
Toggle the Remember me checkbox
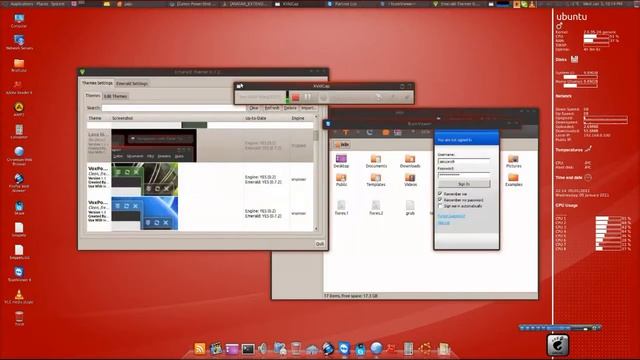[x=440, y=193]
